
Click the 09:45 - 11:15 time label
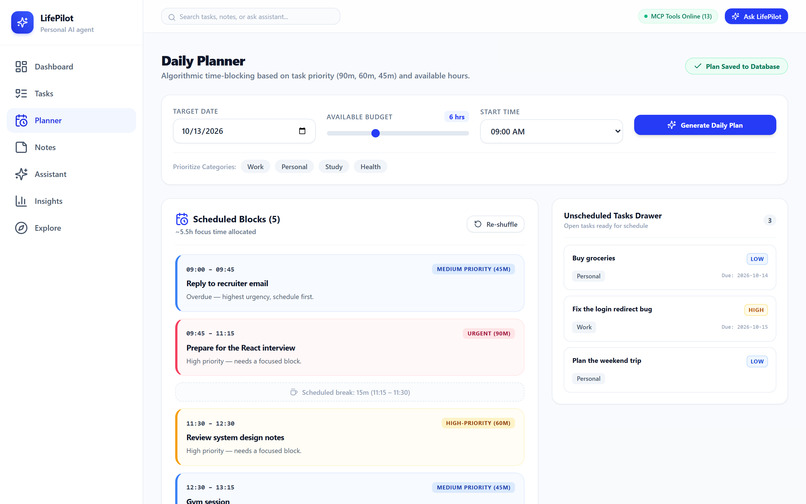pyautogui.click(x=210, y=333)
